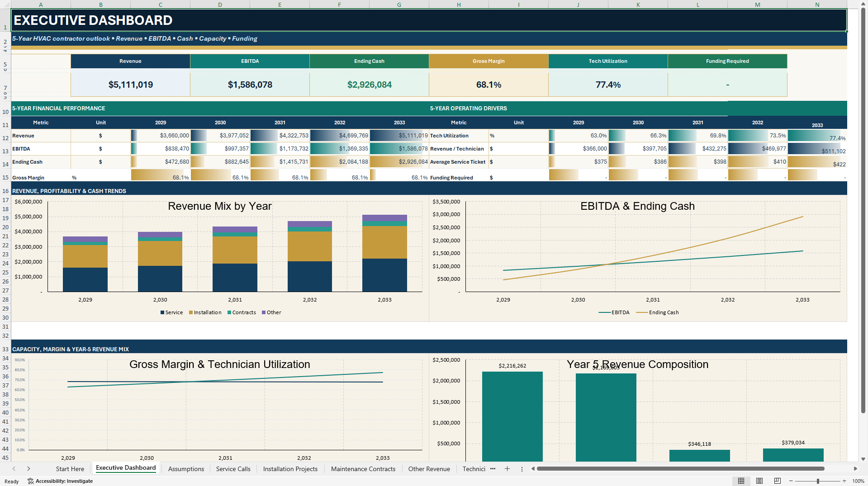Viewport: 868px width, 486px height.
Task: Open the Accessibility: Investigate status indicator
Action: click(x=60, y=481)
